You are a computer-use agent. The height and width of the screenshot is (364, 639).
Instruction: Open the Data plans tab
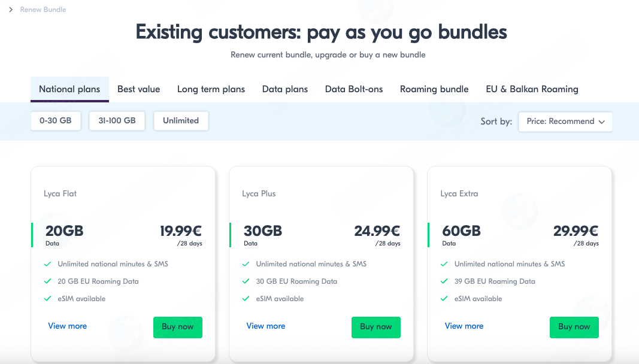pos(285,89)
